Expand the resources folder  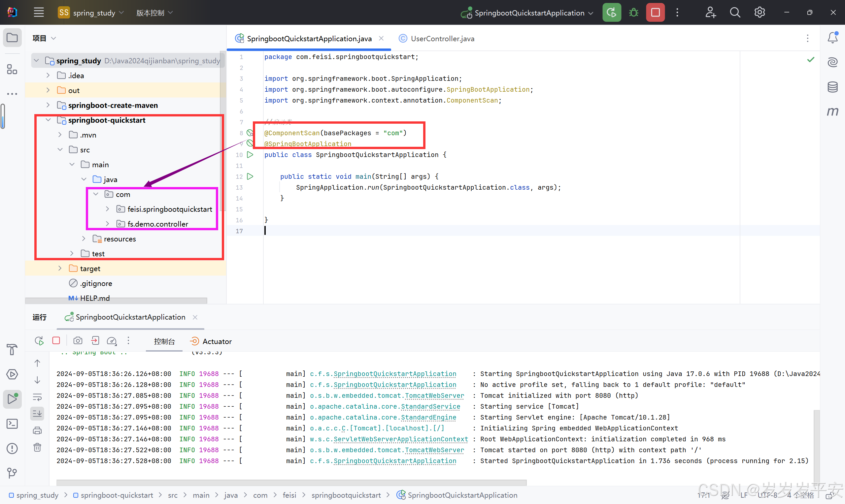(x=84, y=239)
